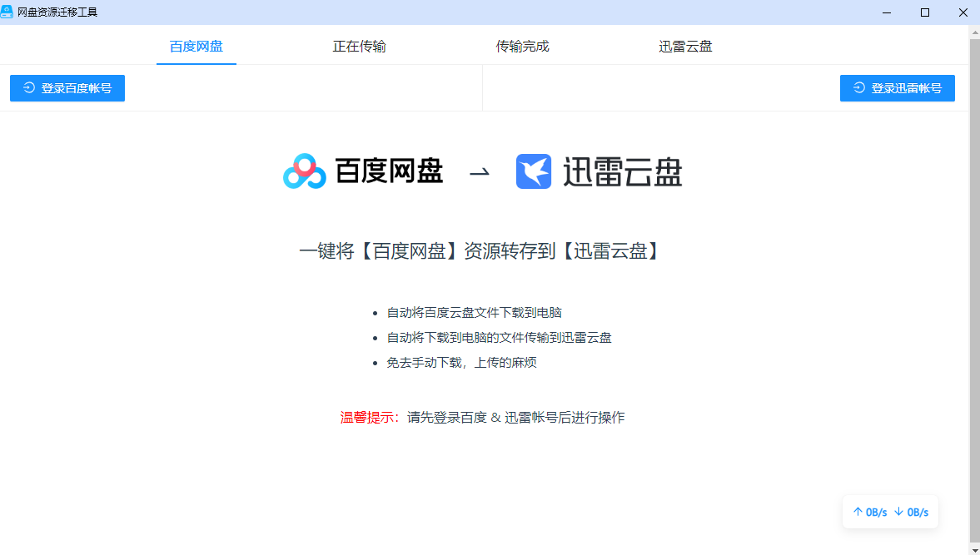
Task: Click the 一键将资源转存 heading text
Action: coord(480,250)
